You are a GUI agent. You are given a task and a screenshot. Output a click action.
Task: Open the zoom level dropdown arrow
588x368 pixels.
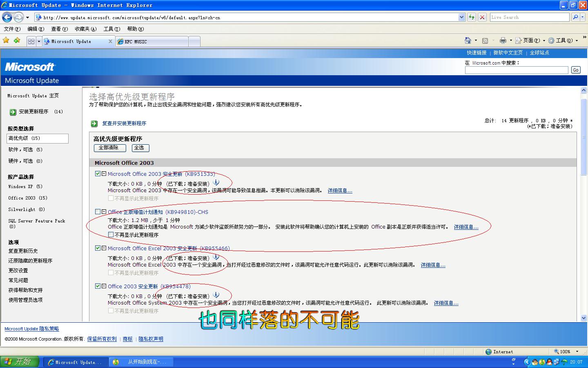tap(577, 352)
